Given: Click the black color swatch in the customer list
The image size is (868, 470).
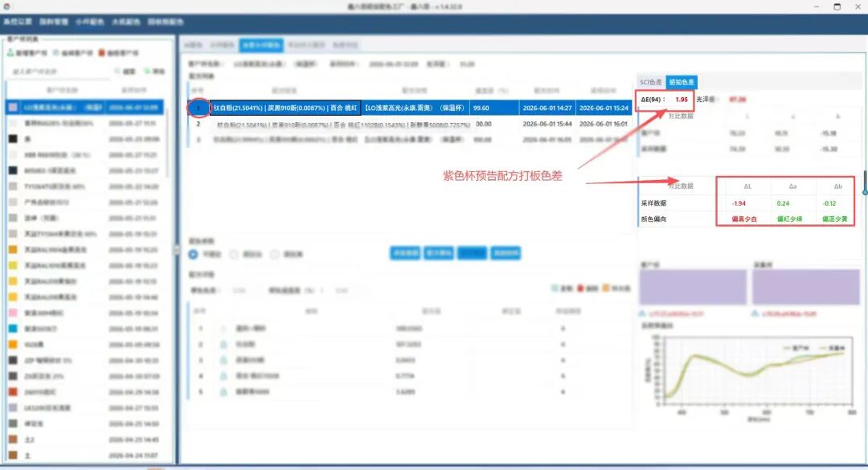Looking at the screenshot, I should [x=13, y=139].
